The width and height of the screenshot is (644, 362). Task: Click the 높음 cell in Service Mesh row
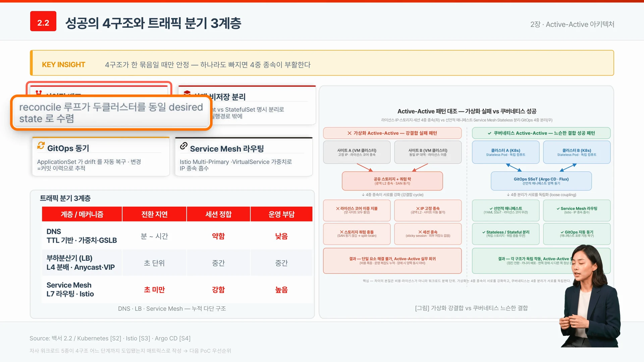[281, 290]
